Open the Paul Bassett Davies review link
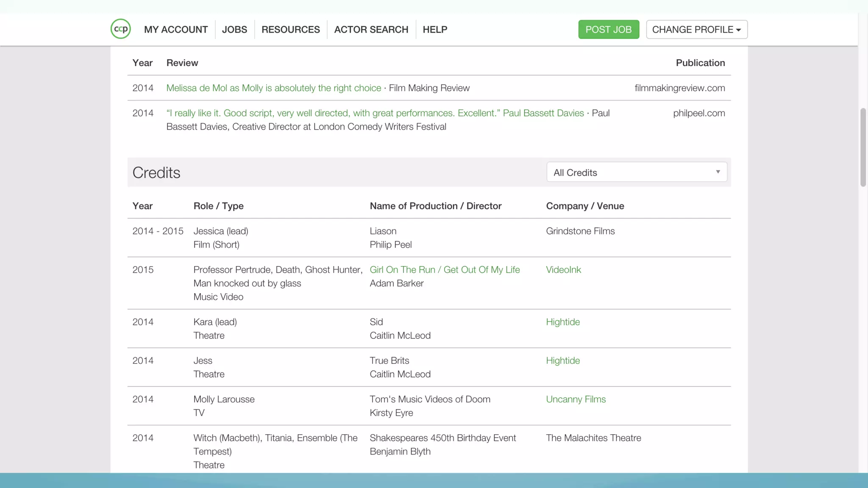The height and width of the screenshot is (488, 868). (375, 113)
